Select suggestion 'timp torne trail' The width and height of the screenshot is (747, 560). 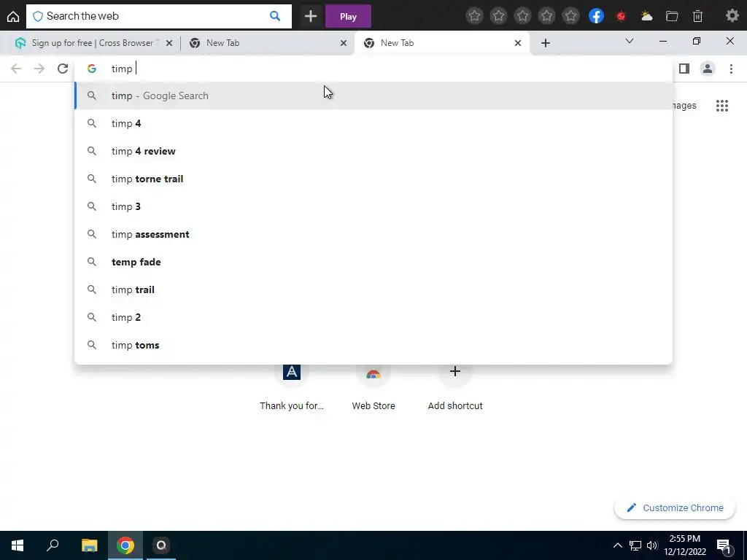point(373,179)
